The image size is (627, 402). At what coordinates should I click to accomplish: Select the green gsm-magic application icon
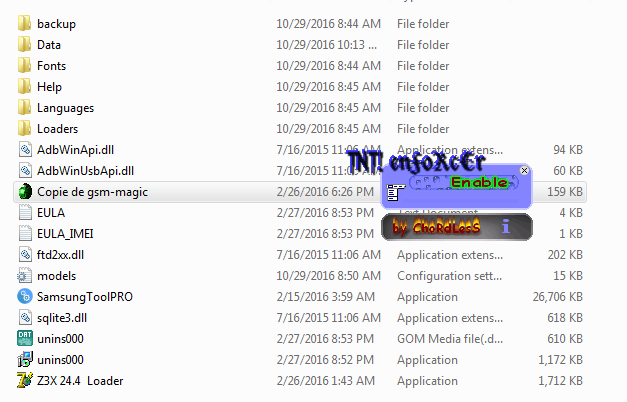(25, 192)
